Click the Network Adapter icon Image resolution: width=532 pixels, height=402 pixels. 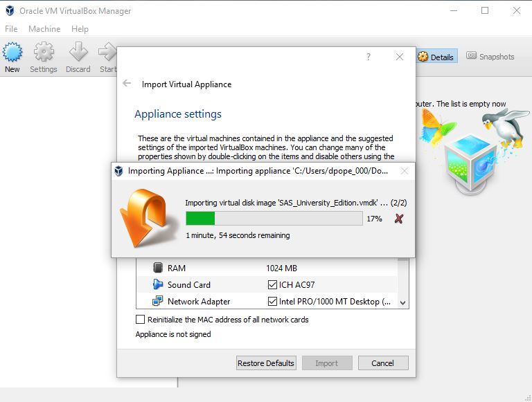pos(157,301)
